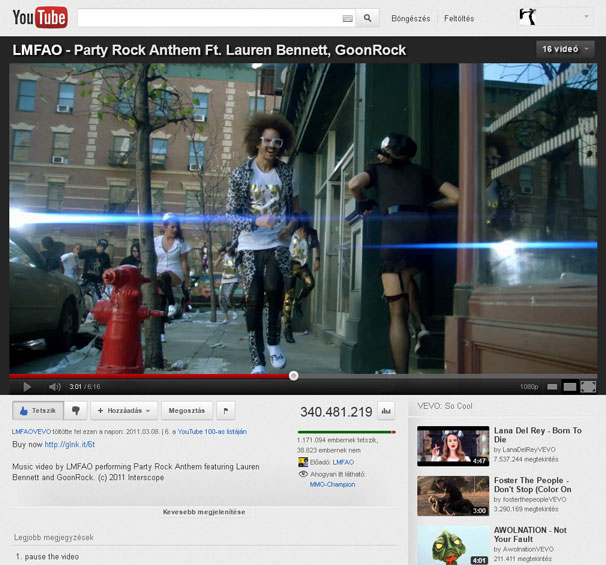This screenshot has width=606, height=565.
Task: Open the http://glnk.it/6t buy link
Action: [70, 444]
